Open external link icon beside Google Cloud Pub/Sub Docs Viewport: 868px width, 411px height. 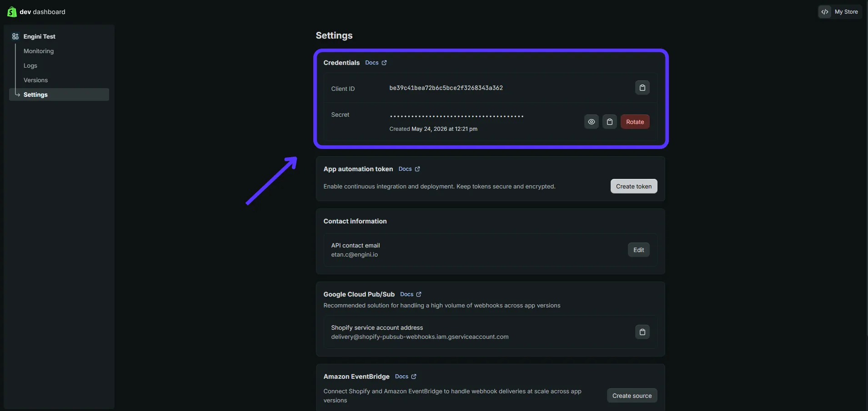click(x=419, y=294)
